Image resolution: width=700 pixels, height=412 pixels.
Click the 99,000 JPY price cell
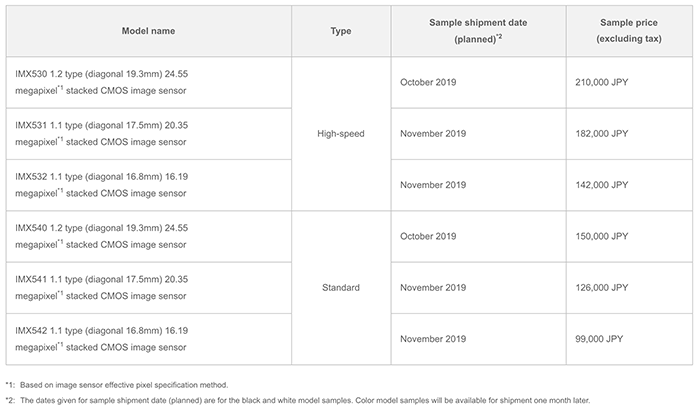pyautogui.click(x=629, y=339)
